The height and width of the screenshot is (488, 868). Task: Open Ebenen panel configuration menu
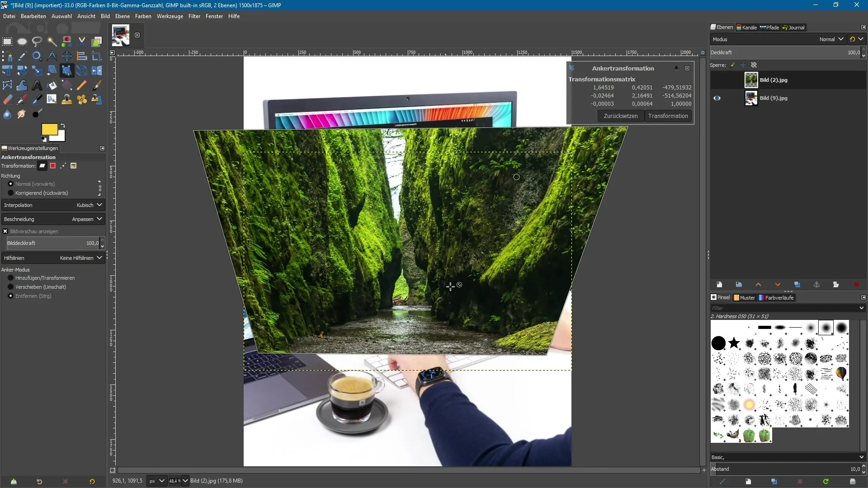point(863,27)
